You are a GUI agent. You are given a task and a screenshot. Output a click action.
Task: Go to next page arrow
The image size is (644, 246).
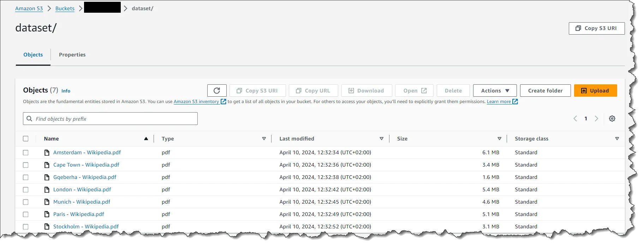pyautogui.click(x=596, y=119)
